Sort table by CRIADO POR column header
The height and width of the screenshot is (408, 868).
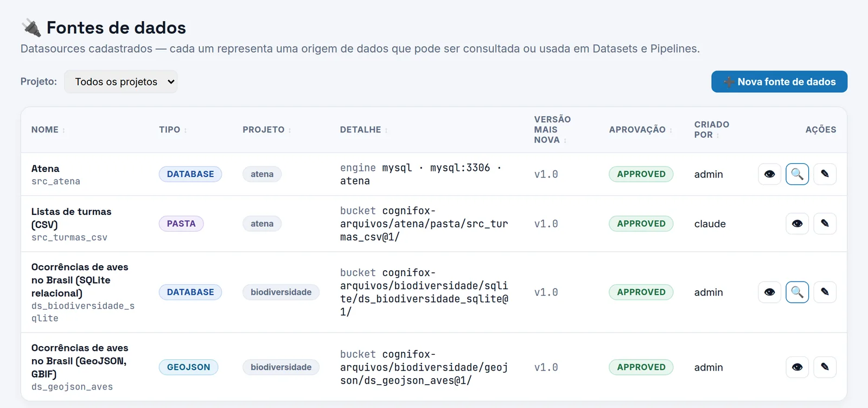click(711, 130)
